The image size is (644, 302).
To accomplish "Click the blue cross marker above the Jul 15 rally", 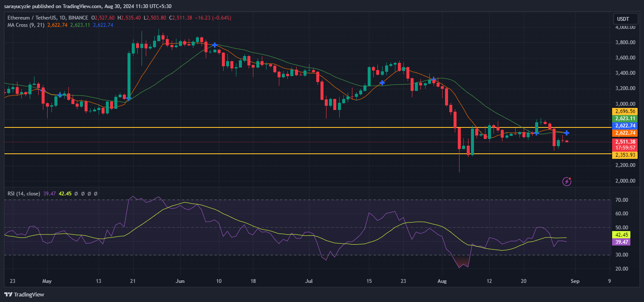I will pos(382,82).
